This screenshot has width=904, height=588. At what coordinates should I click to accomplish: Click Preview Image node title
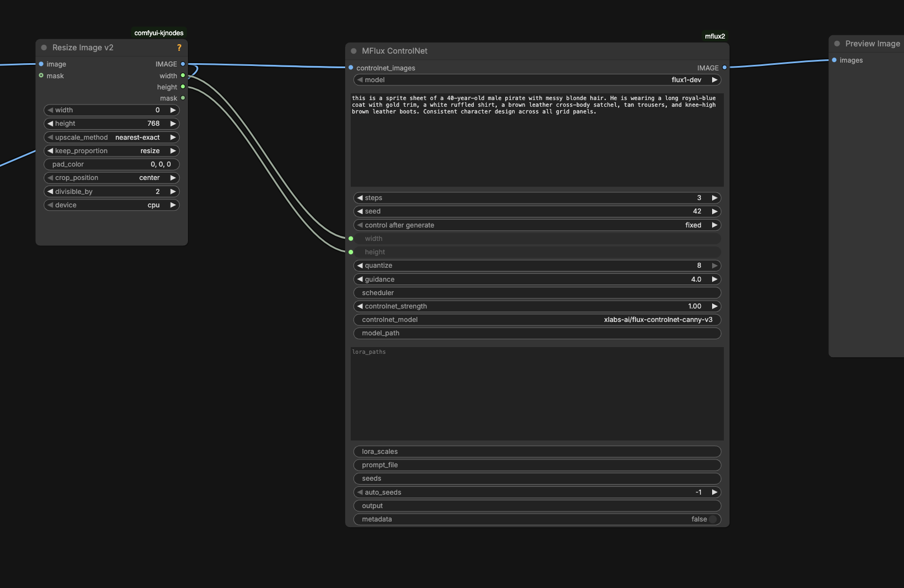pyautogui.click(x=873, y=44)
